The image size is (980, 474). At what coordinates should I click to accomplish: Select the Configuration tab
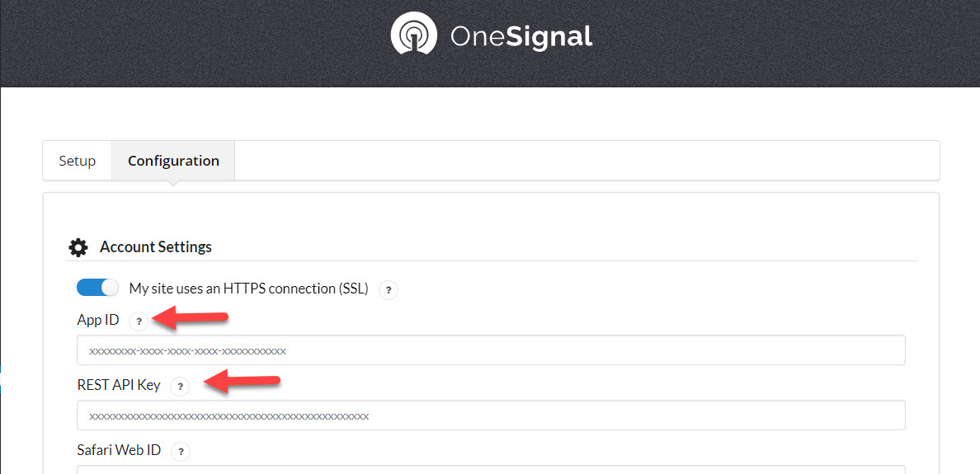[x=174, y=161]
